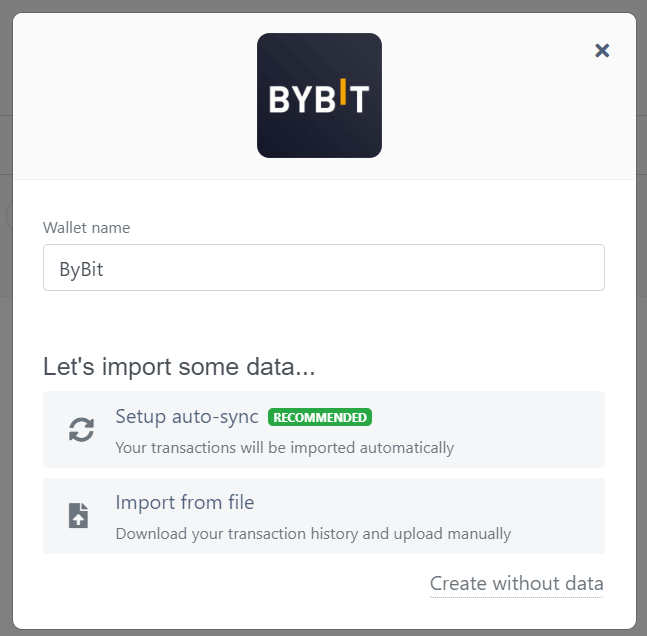Screen dimensions: 647x636
Task: Click the file upload arrow icon
Action: (x=78, y=516)
